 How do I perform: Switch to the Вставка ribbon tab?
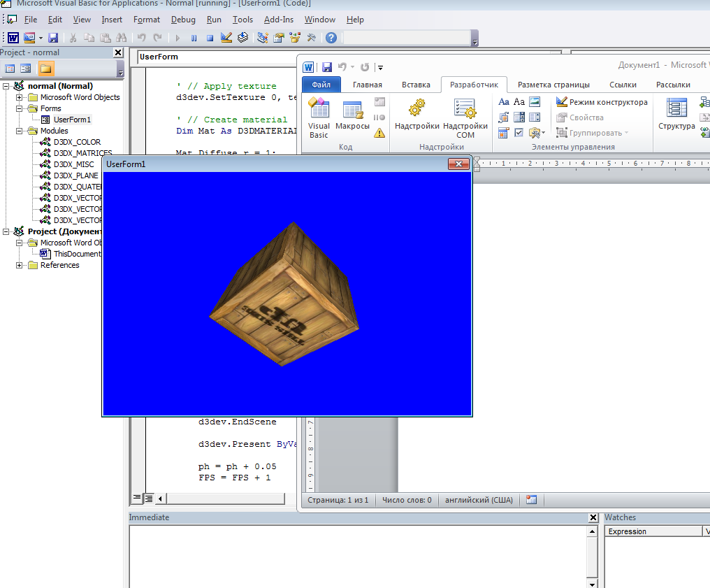[x=416, y=85]
